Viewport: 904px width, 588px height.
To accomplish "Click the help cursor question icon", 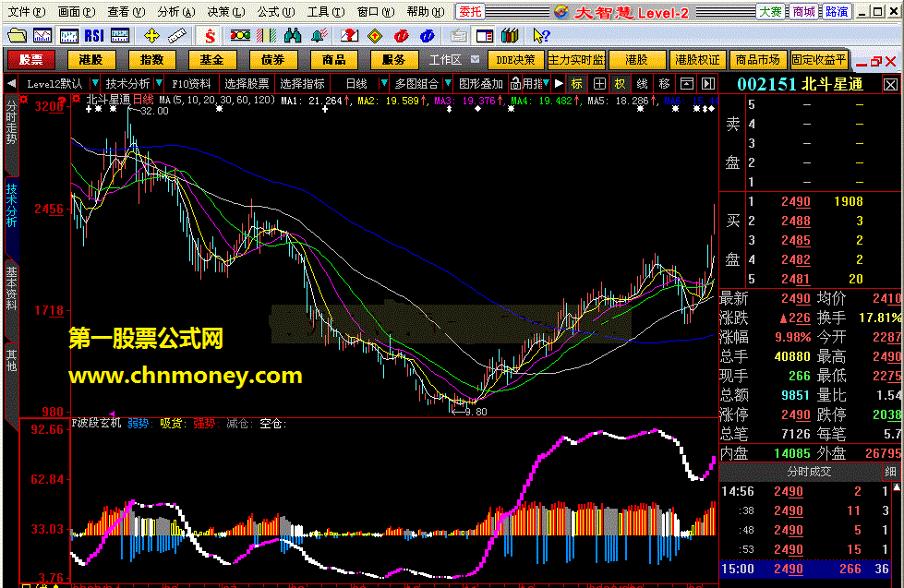I will click(541, 36).
